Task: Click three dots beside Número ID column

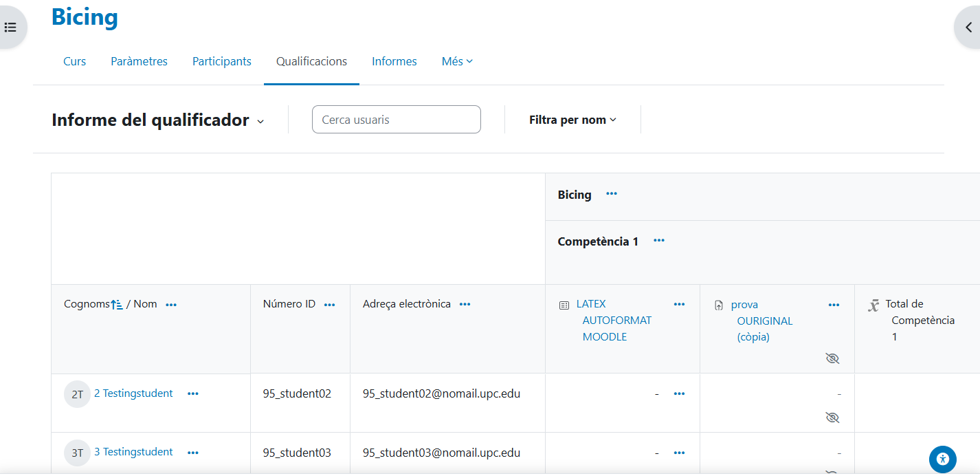Action: click(329, 305)
